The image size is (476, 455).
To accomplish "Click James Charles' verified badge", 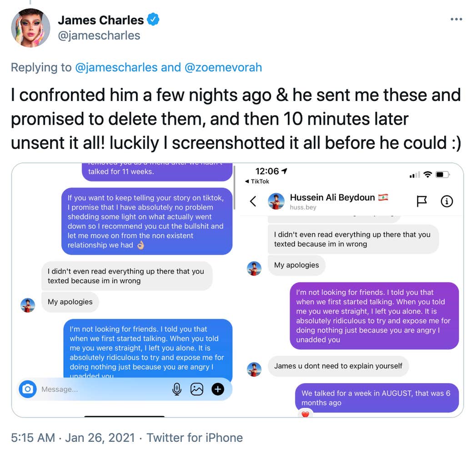I will pos(153,20).
